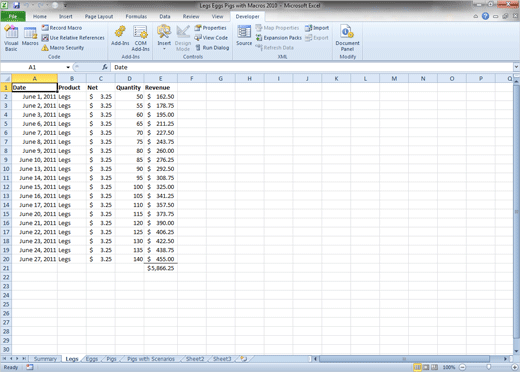
Task: Open the Summary sheet
Action: click(x=45, y=359)
